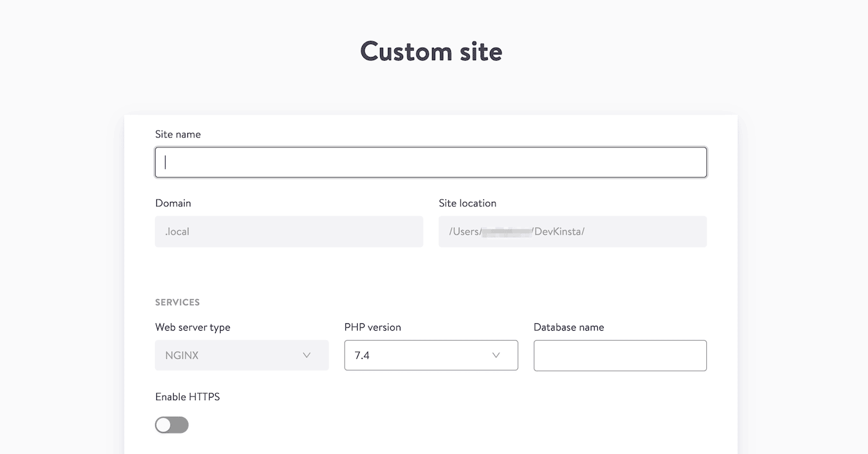Click the Database name text box
This screenshot has width=868, height=454.
(x=620, y=356)
